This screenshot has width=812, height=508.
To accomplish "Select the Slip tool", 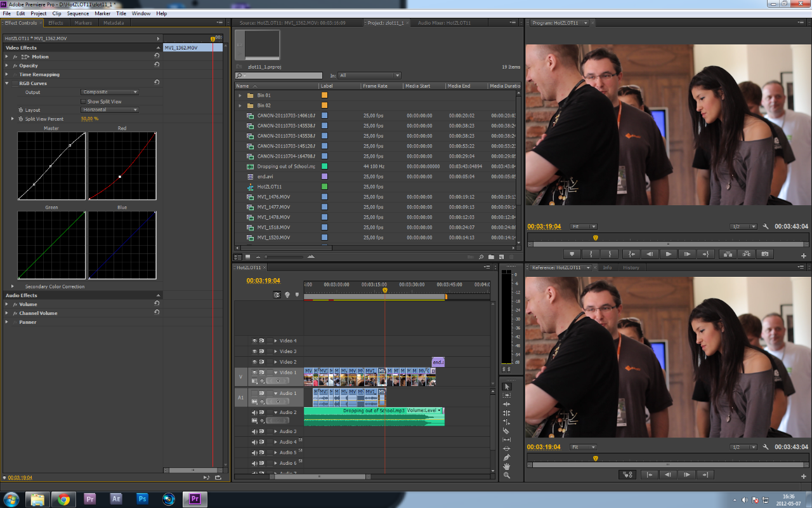I will click(x=506, y=440).
